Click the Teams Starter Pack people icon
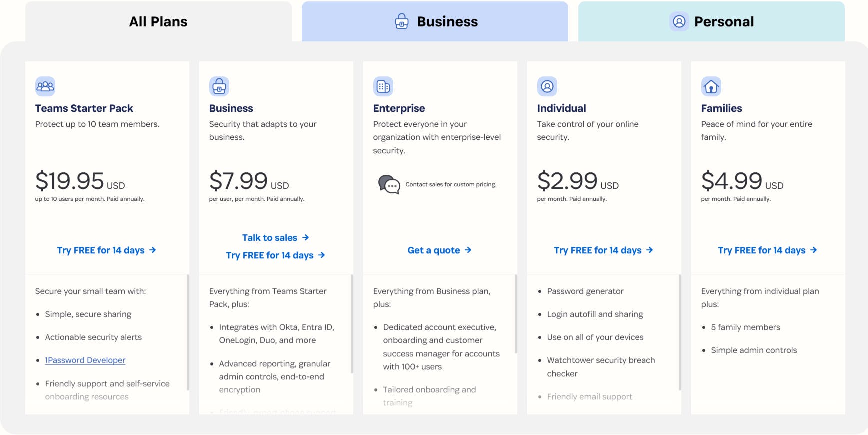 45,86
